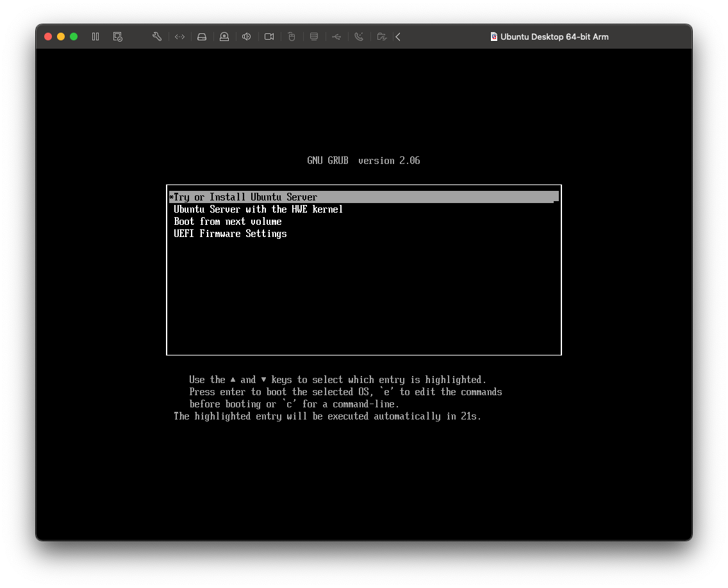This screenshot has height=588, width=728.
Task: Select Try or Install Ubuntu Server
Action: pos(363,197)
